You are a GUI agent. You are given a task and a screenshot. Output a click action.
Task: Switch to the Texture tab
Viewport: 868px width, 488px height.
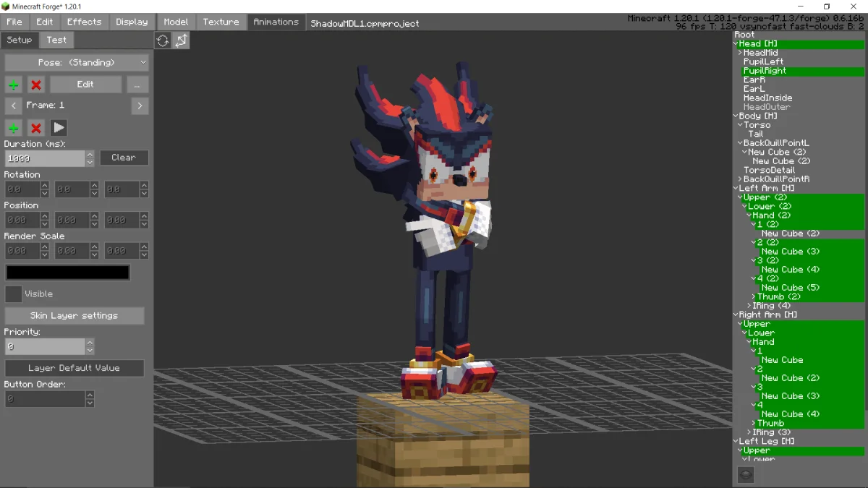221,22
